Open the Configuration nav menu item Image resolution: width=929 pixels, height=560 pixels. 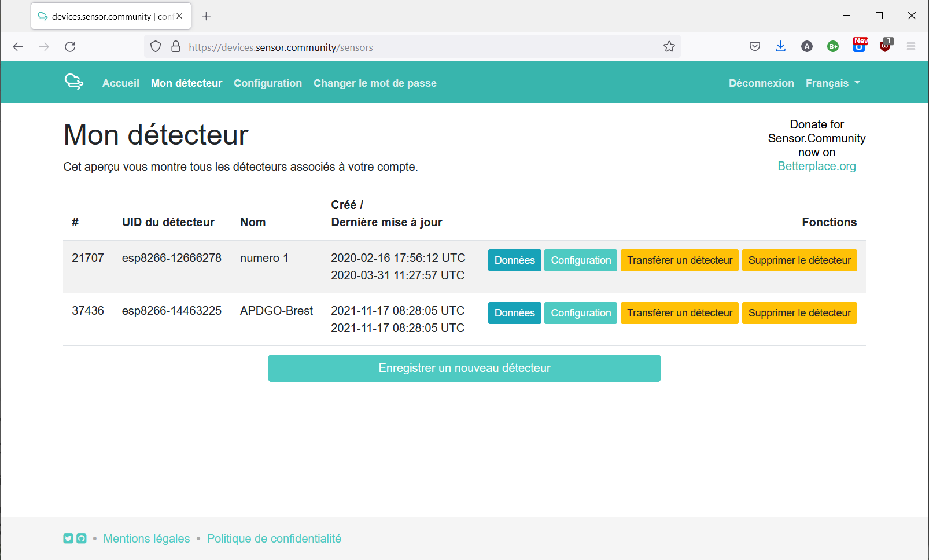(267, 83)
